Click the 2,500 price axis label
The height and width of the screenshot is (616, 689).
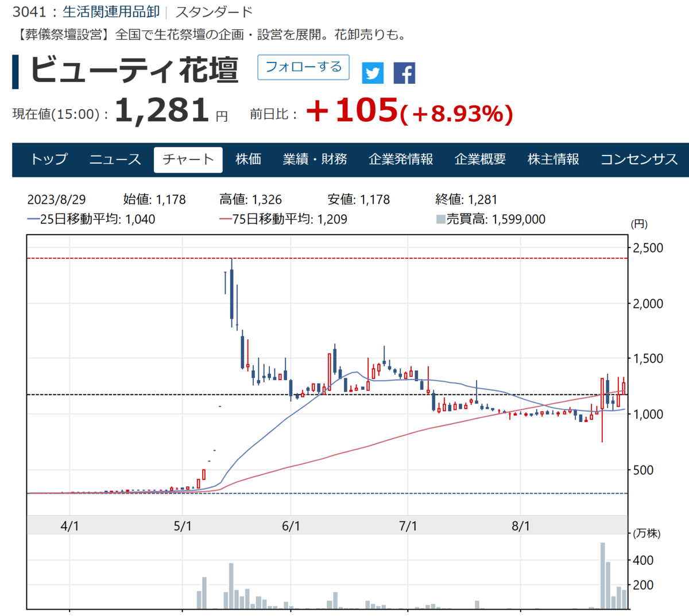pos(648,248)
